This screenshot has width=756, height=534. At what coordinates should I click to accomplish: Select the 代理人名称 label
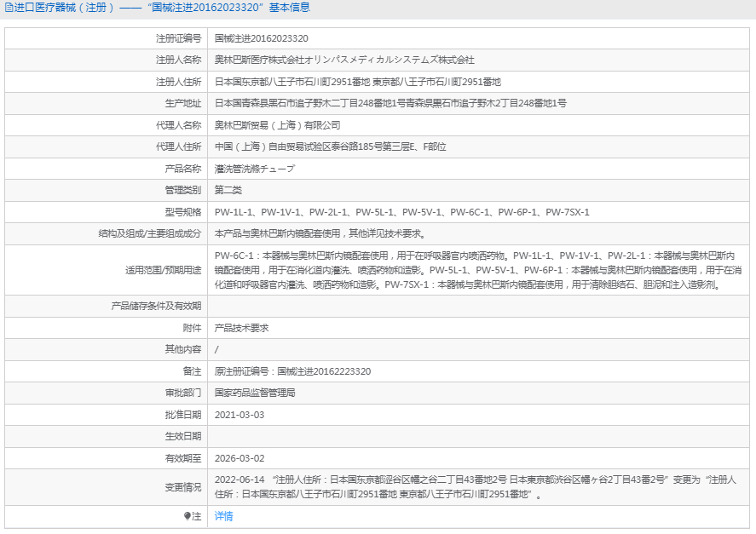pos(178,125)
